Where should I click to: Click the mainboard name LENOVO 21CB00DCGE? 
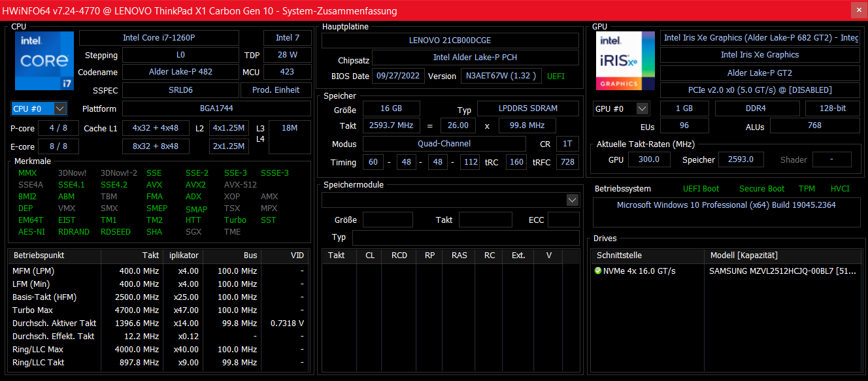coord(450,41)
